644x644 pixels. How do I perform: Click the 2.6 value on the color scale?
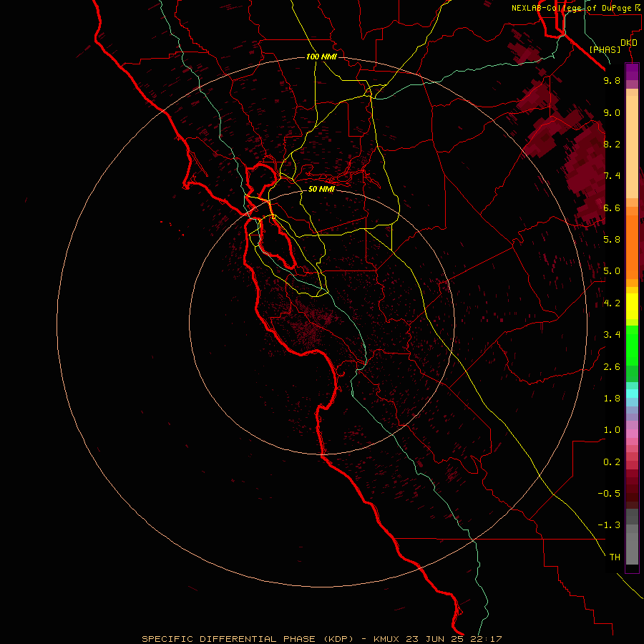(x=612, y=367)
